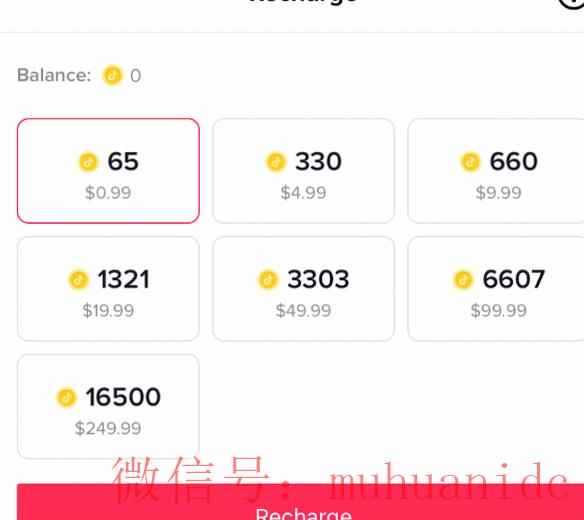Screen dimensions: 584x520
Task: Open the help icon at top right
Action: click(x=572, y=4)
